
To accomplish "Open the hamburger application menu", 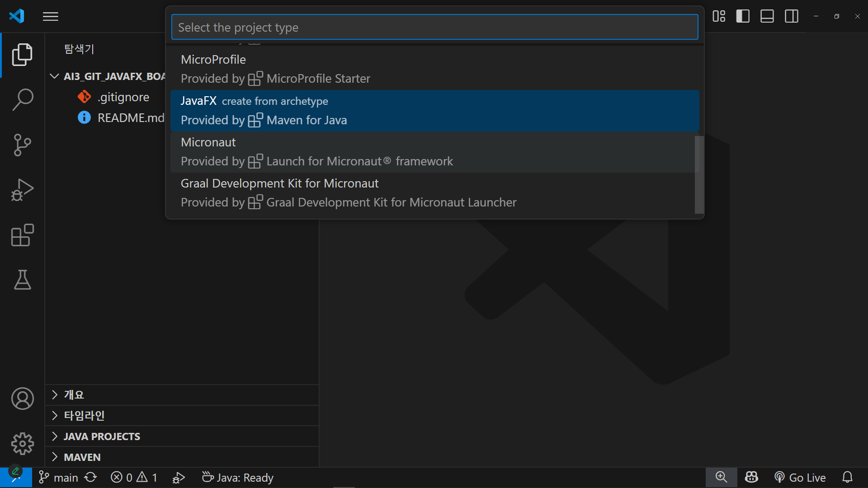I will coord(51,17).
